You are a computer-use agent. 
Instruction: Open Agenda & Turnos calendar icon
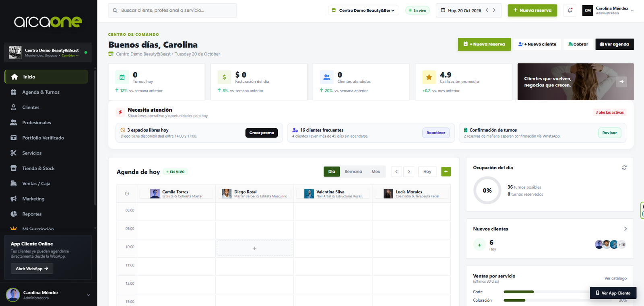14,92
